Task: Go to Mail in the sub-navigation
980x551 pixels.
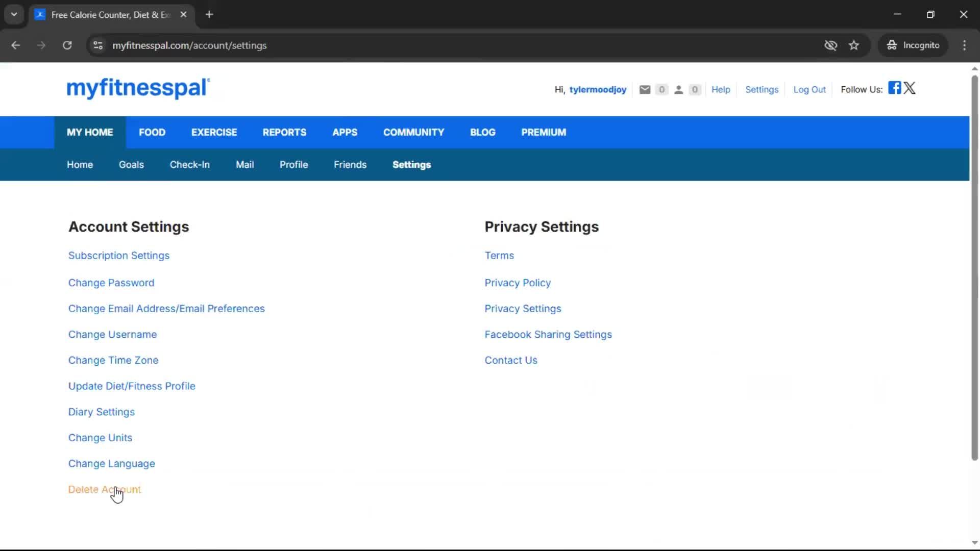Action: click(244, 165)
